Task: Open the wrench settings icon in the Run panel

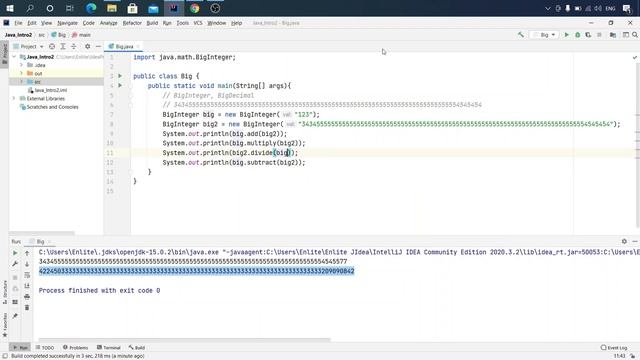Action: [15, 264]
